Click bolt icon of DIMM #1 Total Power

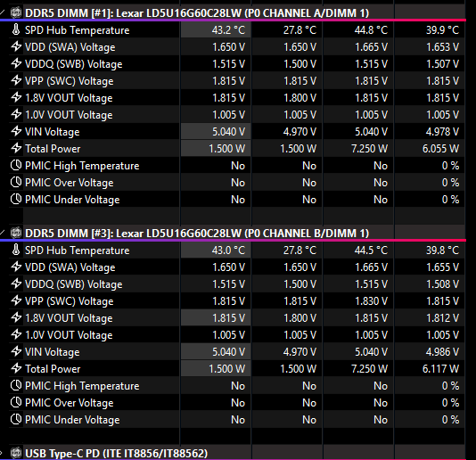[16, 149]
